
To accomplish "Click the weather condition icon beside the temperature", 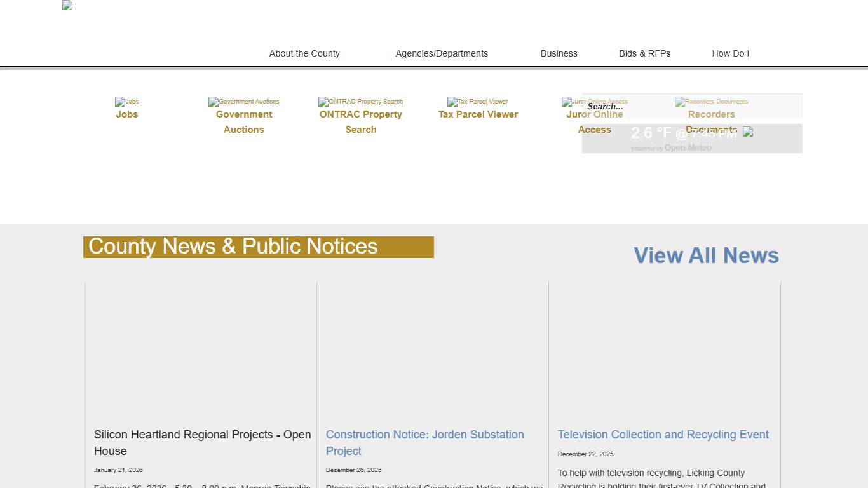I will 748,132.
